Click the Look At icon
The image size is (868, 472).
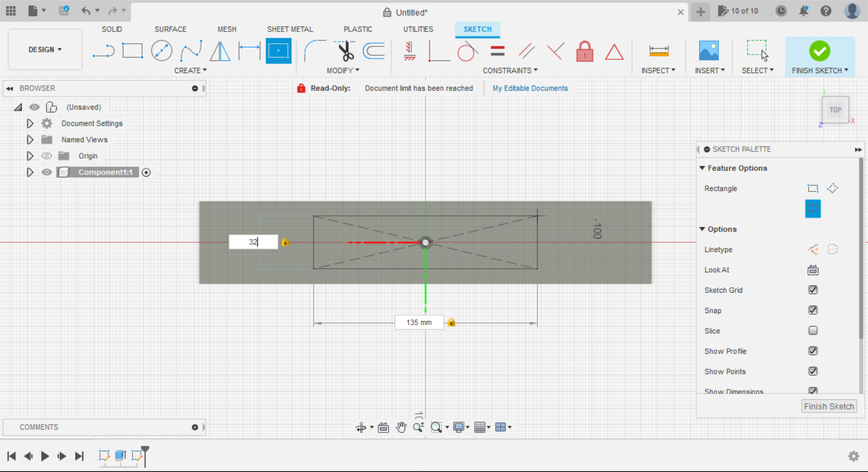pos(812,270)
